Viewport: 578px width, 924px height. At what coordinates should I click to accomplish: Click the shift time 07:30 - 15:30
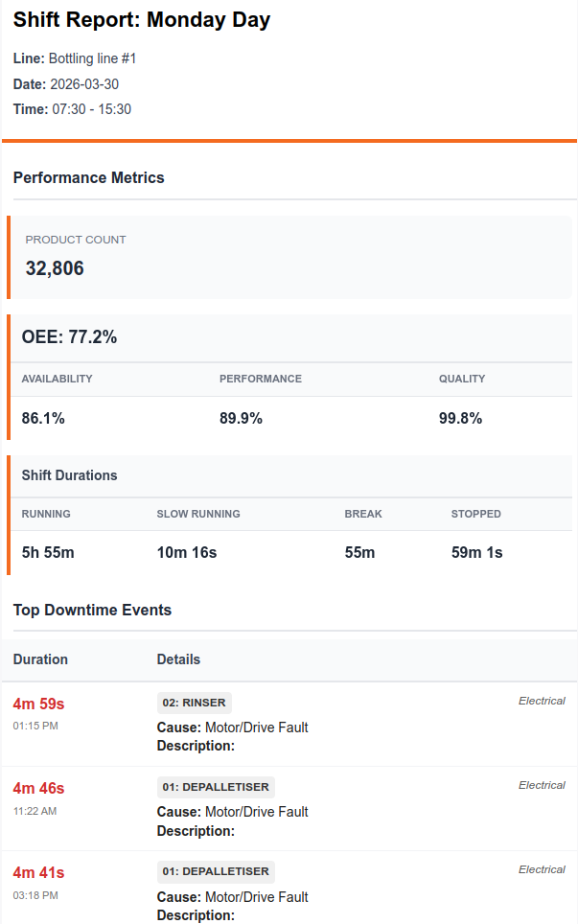point(92,109)
